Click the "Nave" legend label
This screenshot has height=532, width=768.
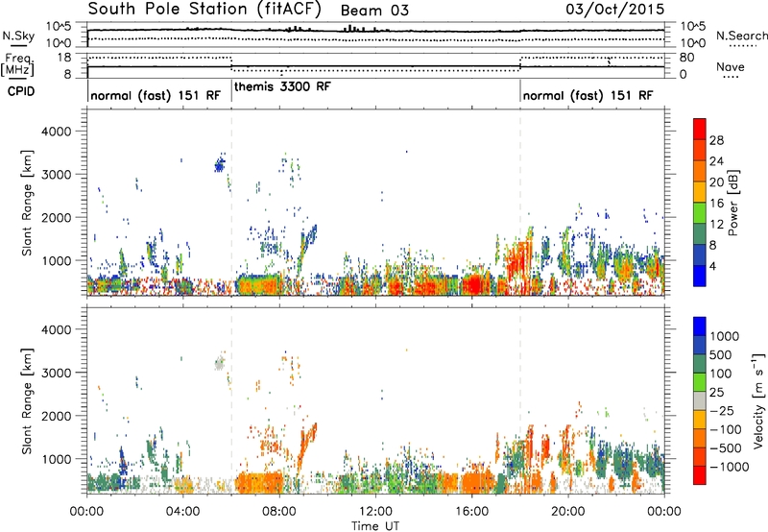click(x=730, y=66)
